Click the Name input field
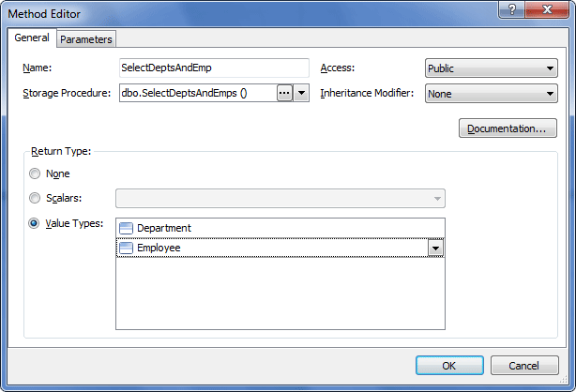Image resolution: width=576 pixels, height=392 pixels. pos(214,68)
